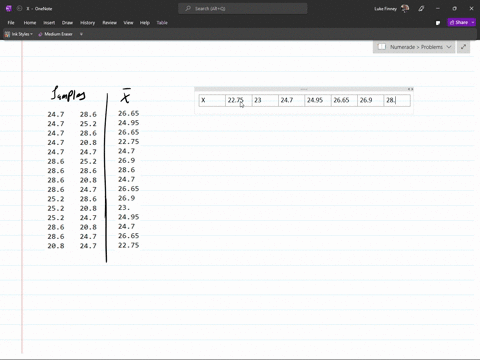Click the mean value 28.6 in x-bar column
Screen dimensions: 480x360
point(127,170)
